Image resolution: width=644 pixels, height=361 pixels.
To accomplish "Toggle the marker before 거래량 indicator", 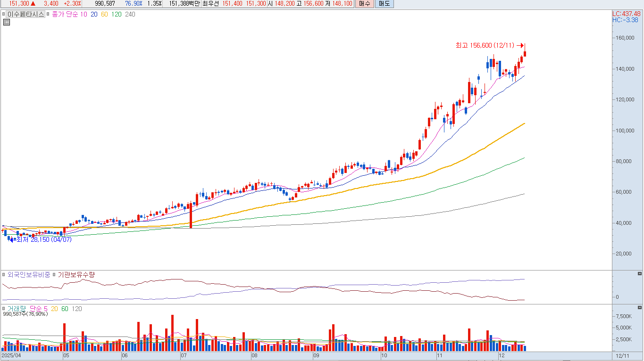I will [4, 309].
